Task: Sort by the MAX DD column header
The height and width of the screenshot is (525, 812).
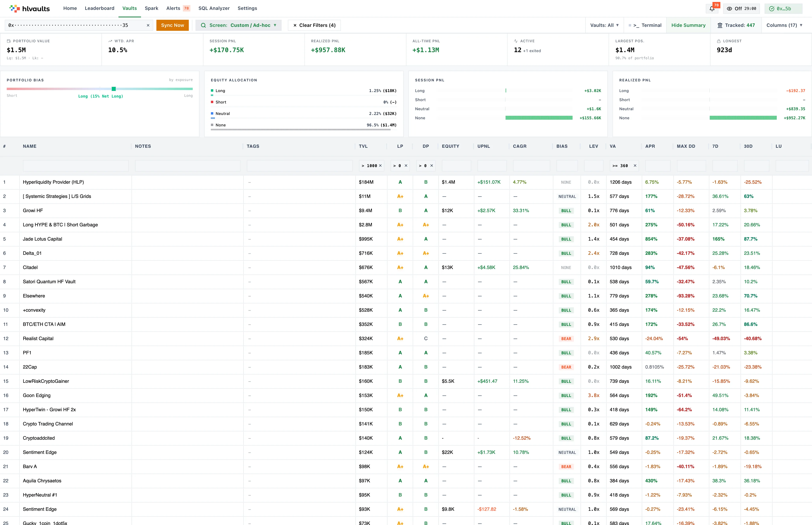Action: coord(686,146)
